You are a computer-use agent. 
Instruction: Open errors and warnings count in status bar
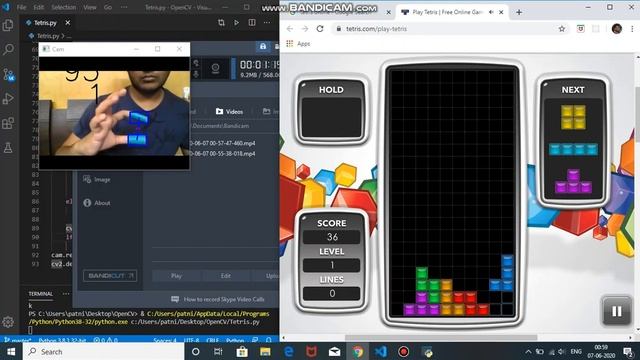pyautogui.click(x=106, y=340)
